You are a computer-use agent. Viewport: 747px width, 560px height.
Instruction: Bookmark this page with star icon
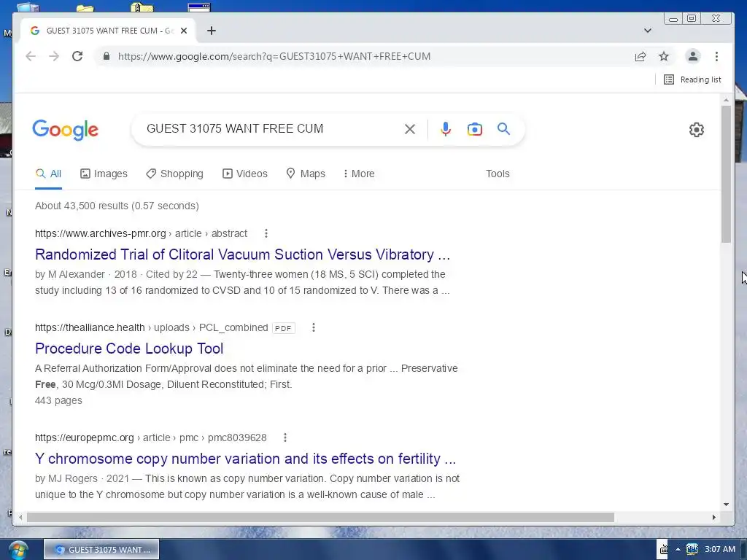(664, 56)
